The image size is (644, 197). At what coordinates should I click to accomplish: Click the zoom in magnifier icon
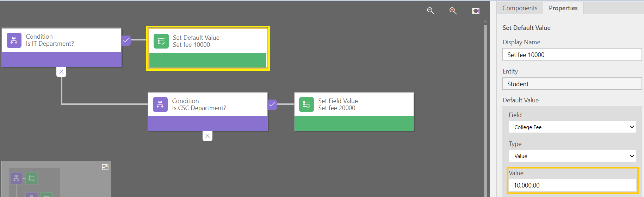(453, 11)
